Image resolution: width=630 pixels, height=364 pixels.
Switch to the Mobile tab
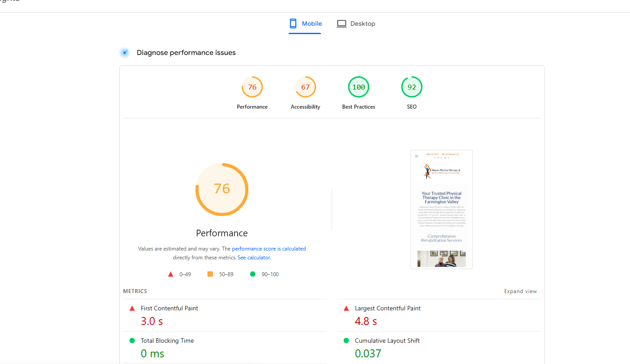[305, 24]
